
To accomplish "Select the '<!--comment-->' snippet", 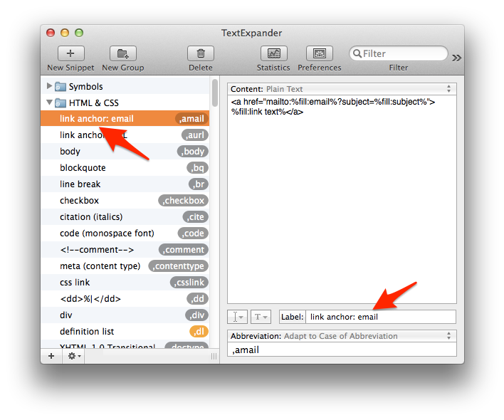I will point(125,250).
